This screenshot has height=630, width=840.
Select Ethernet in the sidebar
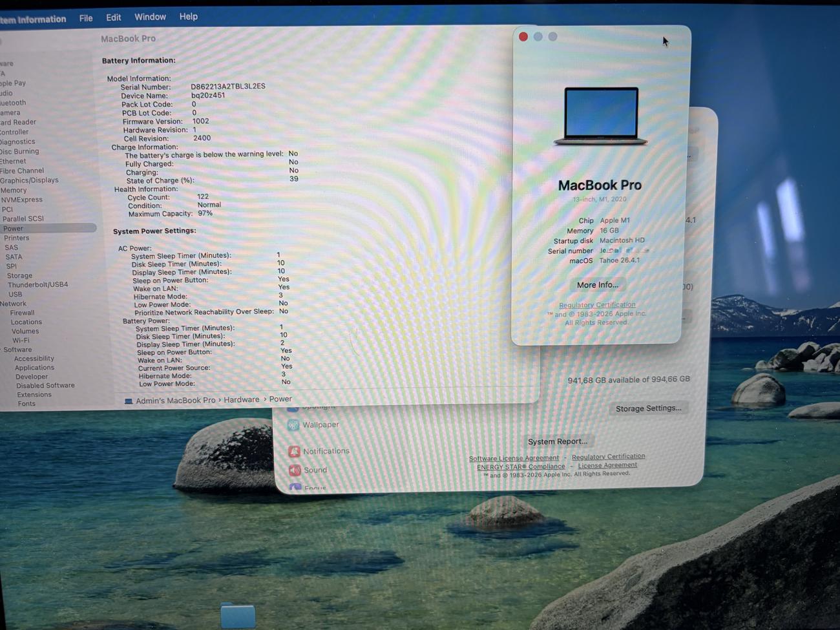click(13, 161)
